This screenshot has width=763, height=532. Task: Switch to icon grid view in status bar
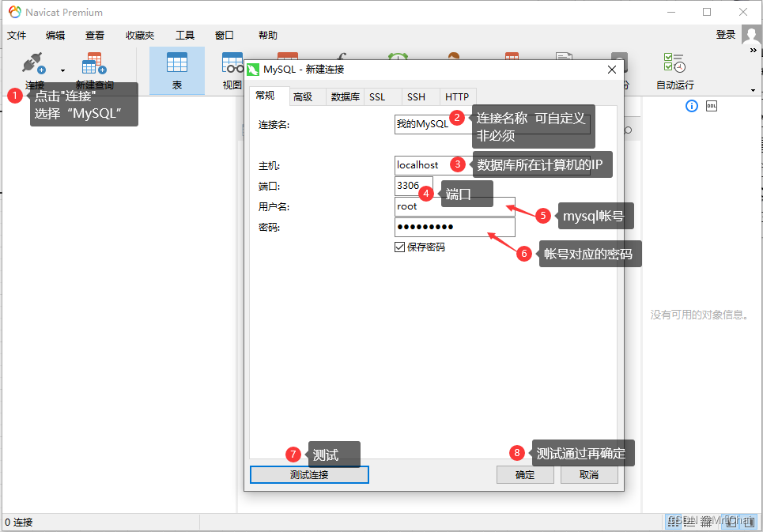point(673,522)
